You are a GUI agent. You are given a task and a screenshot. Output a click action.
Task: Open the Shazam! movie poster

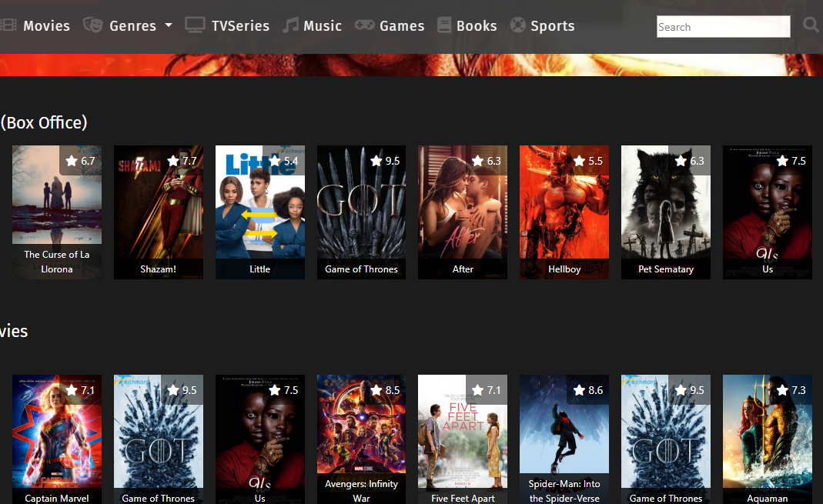pyautogui.click(x=159, y=212)
